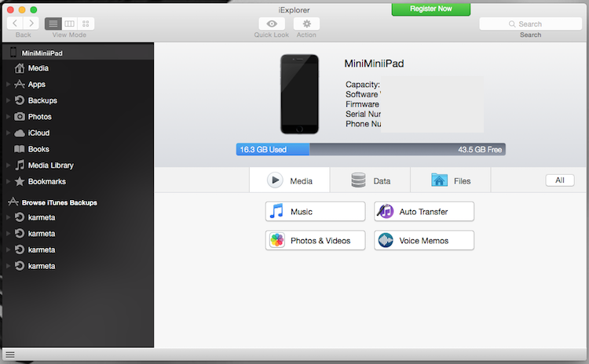Click the 43.5 GB Free storage section

tap(408, 149)
